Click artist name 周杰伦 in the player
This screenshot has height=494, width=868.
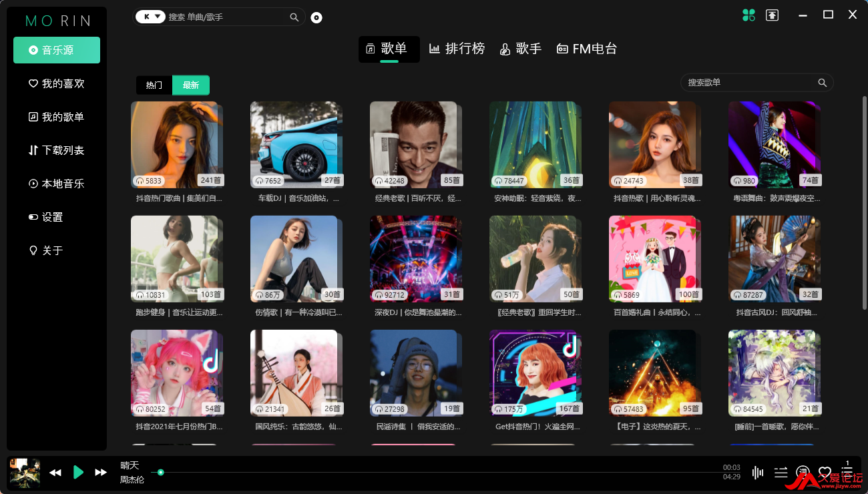(x=132, y=479)
